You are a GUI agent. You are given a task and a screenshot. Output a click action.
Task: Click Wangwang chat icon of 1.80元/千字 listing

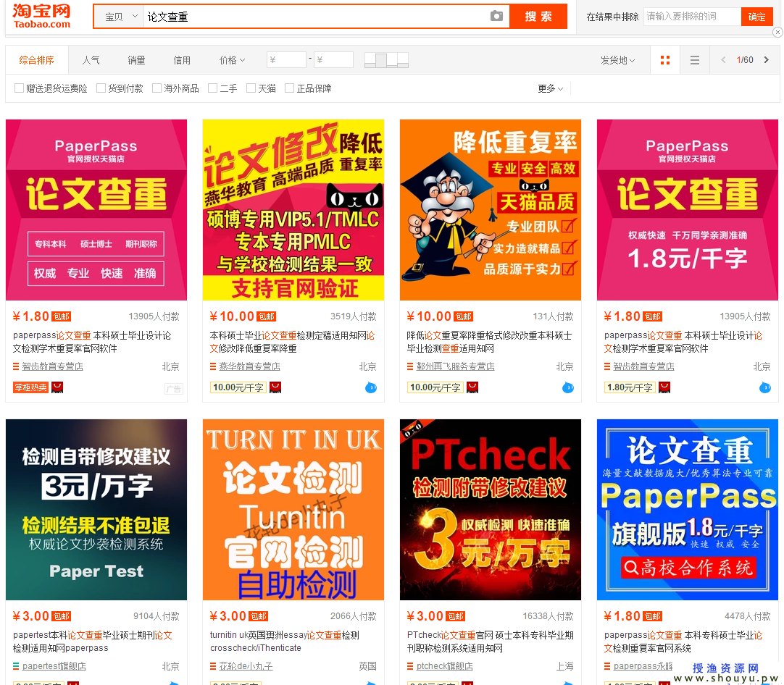coord(765,387)
